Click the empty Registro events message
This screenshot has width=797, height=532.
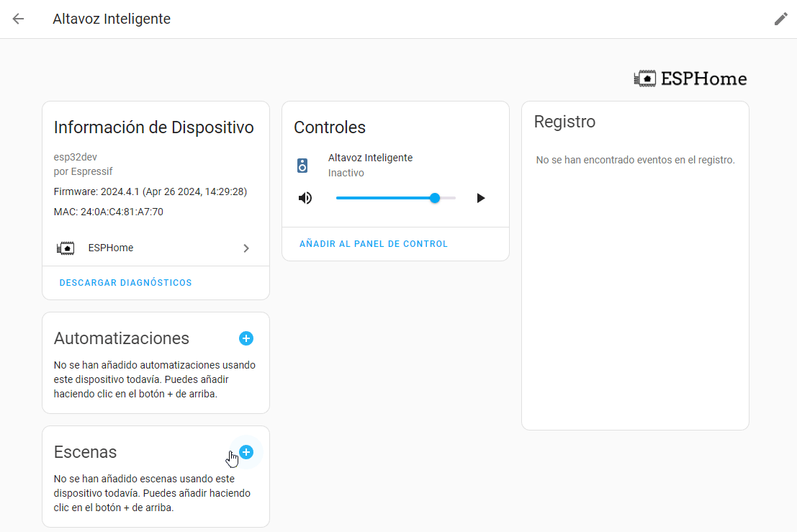(635, 160)
